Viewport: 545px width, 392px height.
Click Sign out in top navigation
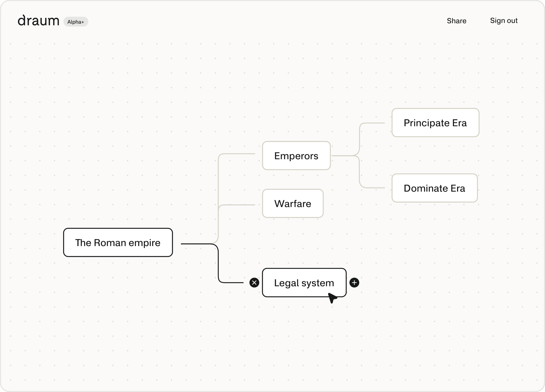[504, 20]
